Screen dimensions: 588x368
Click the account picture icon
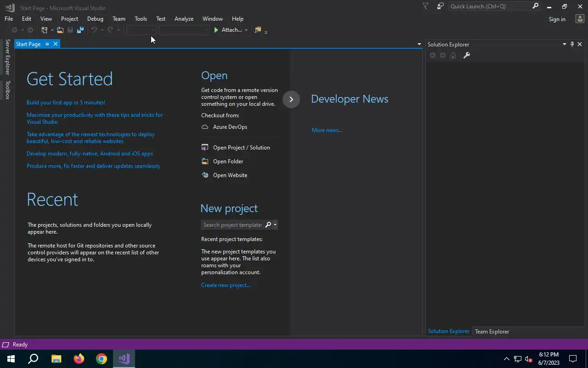pyautogui.click(x=579, y=19)
